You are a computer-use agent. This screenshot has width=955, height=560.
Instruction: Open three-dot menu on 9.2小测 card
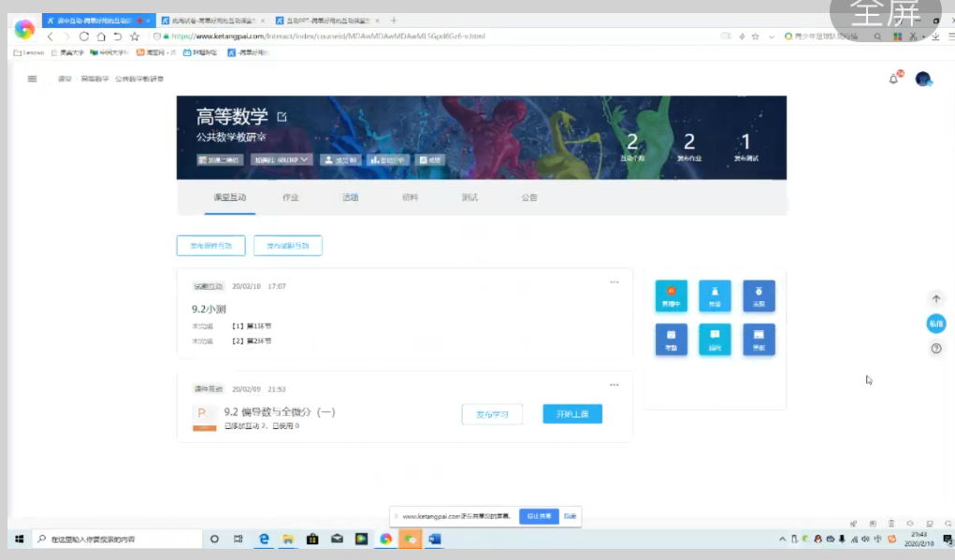coord(615,281)
